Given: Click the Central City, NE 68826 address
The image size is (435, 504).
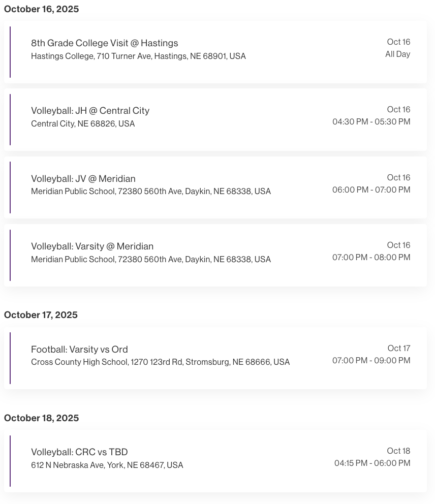Looking at the screenshot, I should point(83,124).
